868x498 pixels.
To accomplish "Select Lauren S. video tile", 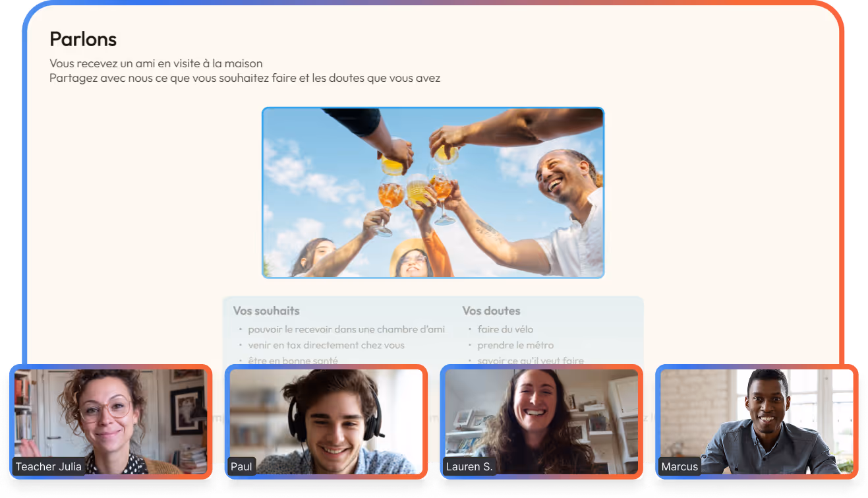I will pos(542,421).
